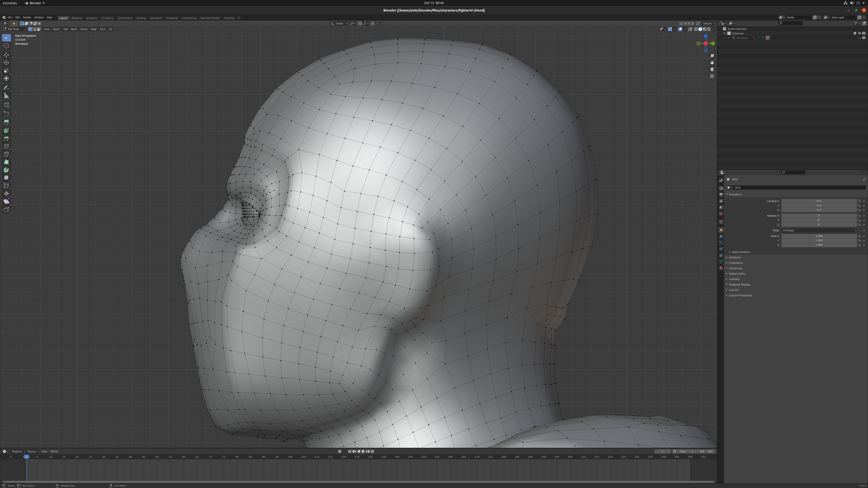Image resolution: width=868 pixels, height=488 pixels.
Task: Click the play animation button
Action: pos(363,452)
